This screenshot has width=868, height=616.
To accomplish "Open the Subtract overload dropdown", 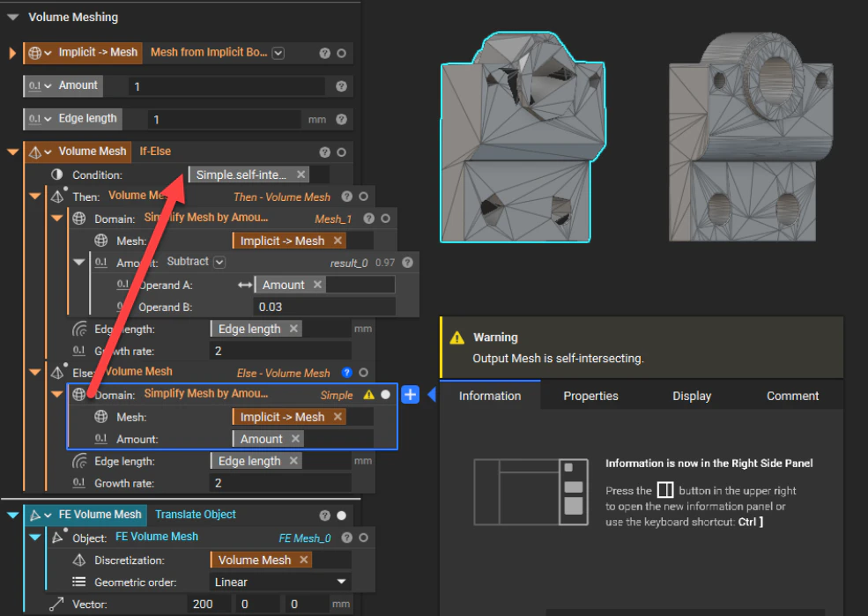I will tap(219, 262).
